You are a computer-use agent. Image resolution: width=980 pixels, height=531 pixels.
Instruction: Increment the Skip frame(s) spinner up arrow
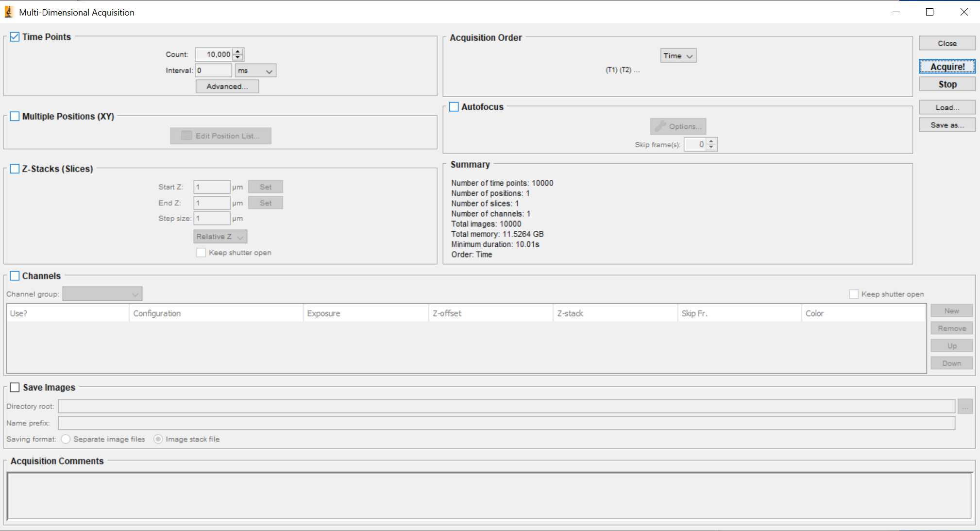tap(711, 141)
